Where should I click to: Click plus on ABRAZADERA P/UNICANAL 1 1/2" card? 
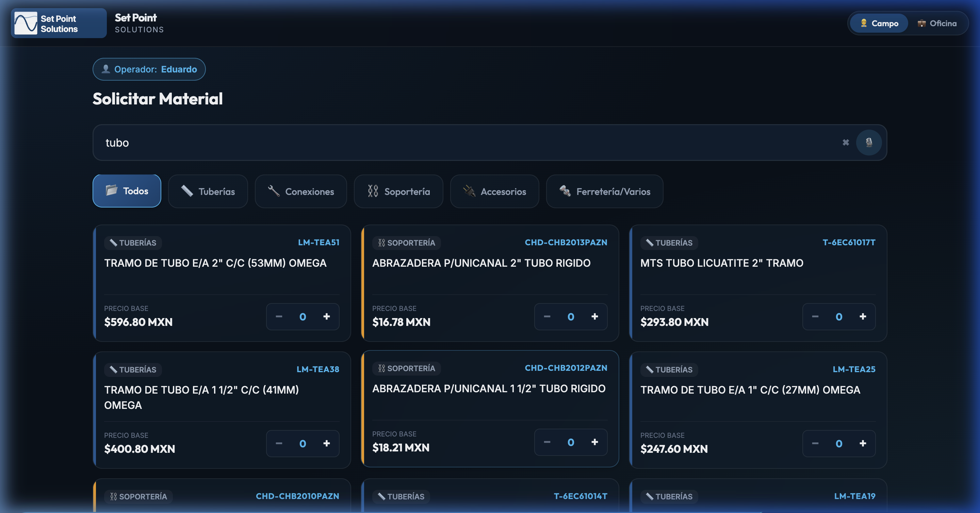click(x=594, y=442)
